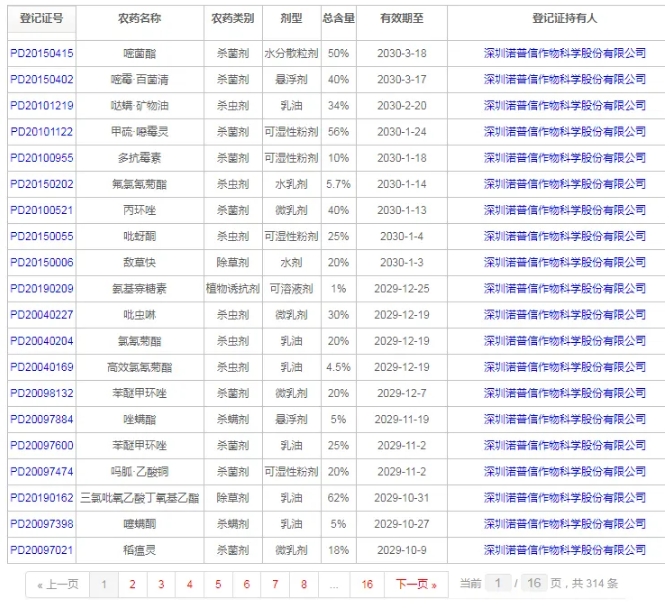Go to page 2

tap(132, 584)
